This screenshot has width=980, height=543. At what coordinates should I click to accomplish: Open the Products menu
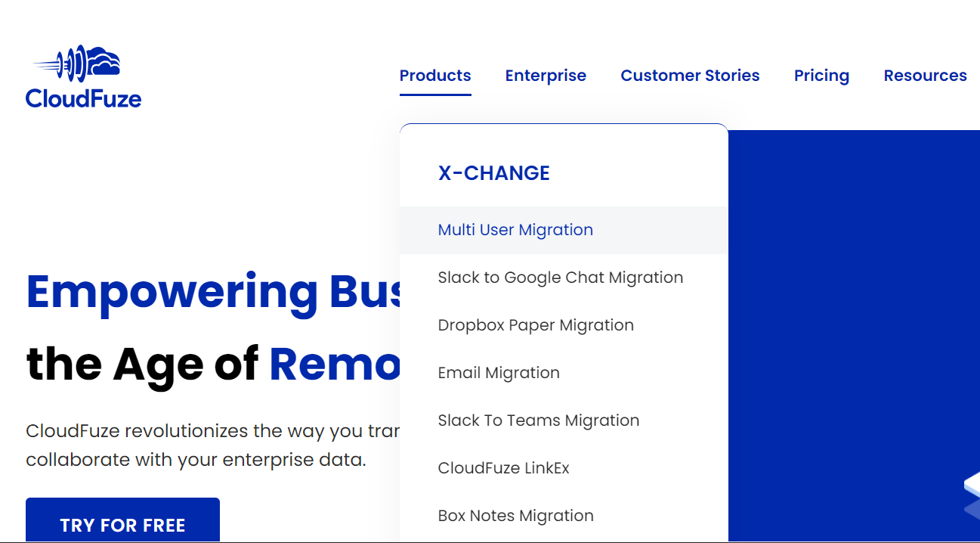435,75
